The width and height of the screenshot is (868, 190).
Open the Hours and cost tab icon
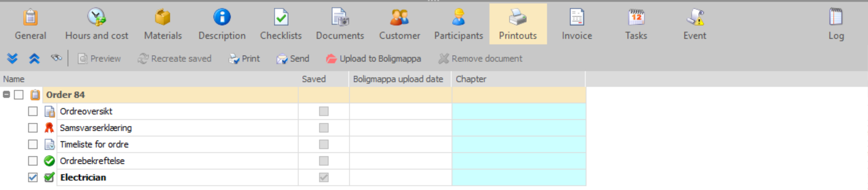pyautogui.click(x=97, y=17)
